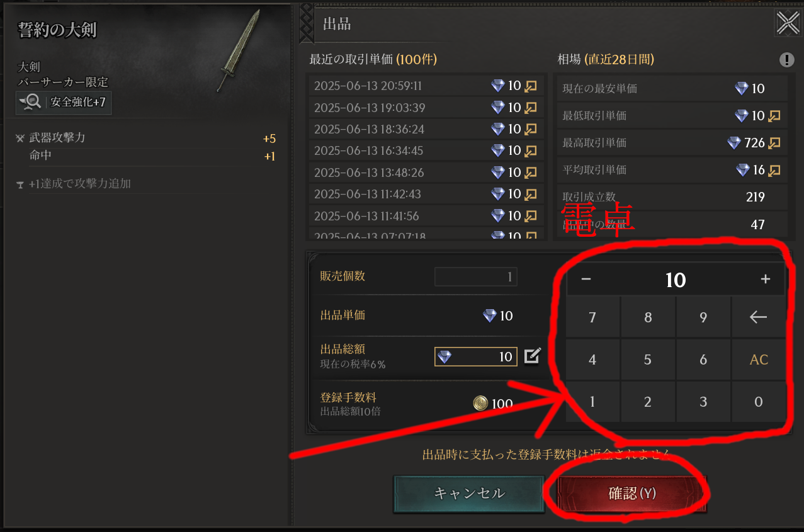Click arrow icon on the 16:34:45 trade entry
Screen dimensions: 804x532
[531, 151]
